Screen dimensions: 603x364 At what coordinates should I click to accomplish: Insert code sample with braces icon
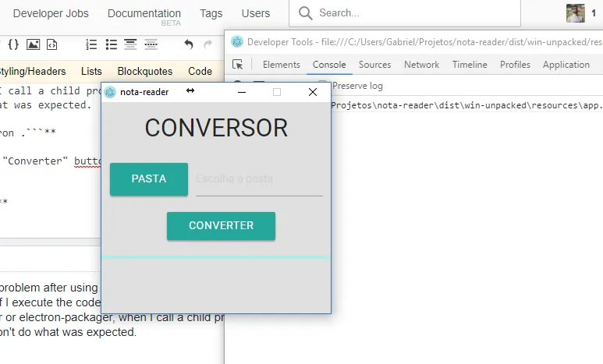click(x=13, y=44)
